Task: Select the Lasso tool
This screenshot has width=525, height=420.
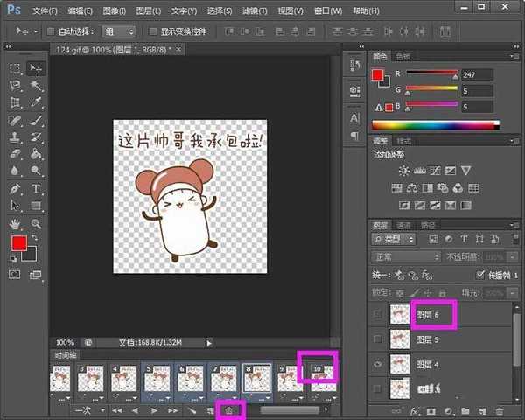Action: [x=15, y=86]
